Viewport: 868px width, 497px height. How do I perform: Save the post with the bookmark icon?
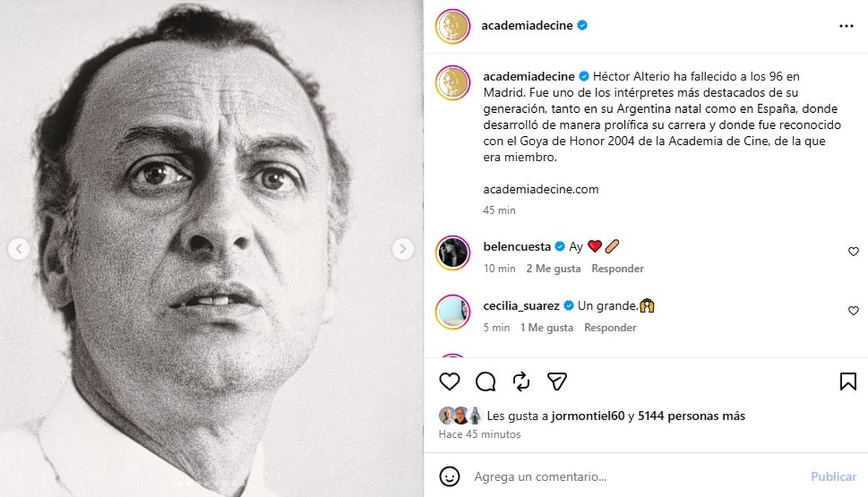click(848, 381)
